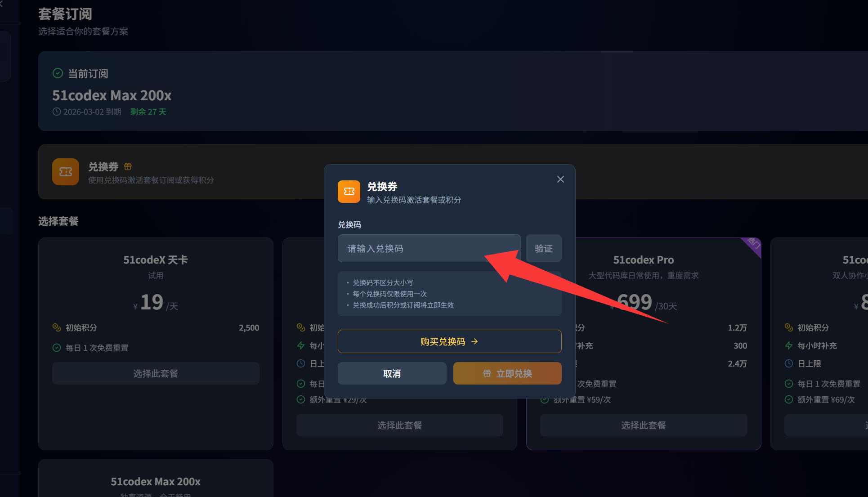Click the gift icon on 立即兑换 button

coord(487,373)
